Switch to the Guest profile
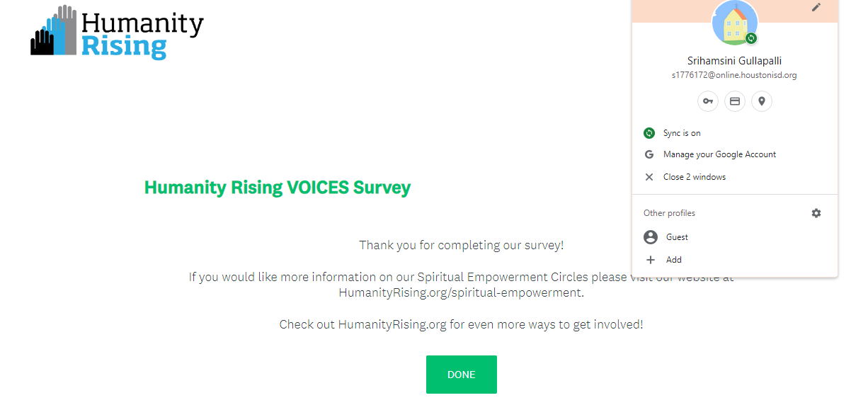 tap(677, 237)
